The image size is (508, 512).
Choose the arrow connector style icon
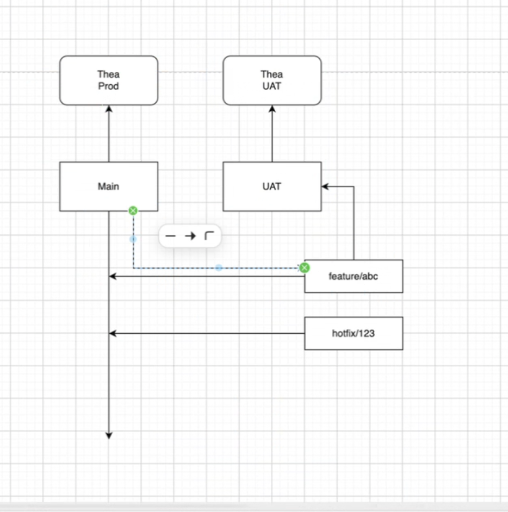point(190,236)
